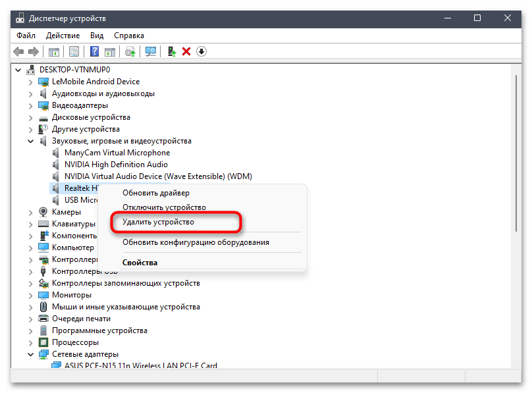Choose Удалить устройство from context menu
This screenshot has width=532, height=393.
pyautogui.click(x=159, y=223)
